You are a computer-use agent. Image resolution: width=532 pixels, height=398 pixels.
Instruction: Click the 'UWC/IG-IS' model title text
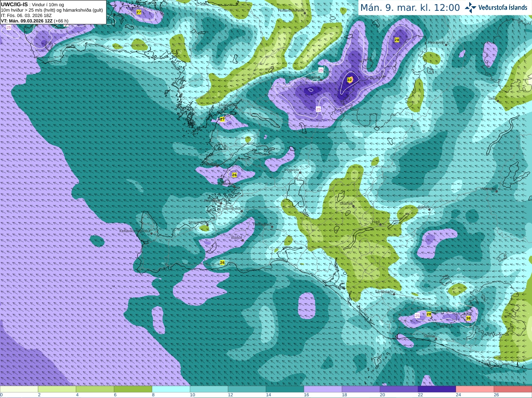pos(14,4)
